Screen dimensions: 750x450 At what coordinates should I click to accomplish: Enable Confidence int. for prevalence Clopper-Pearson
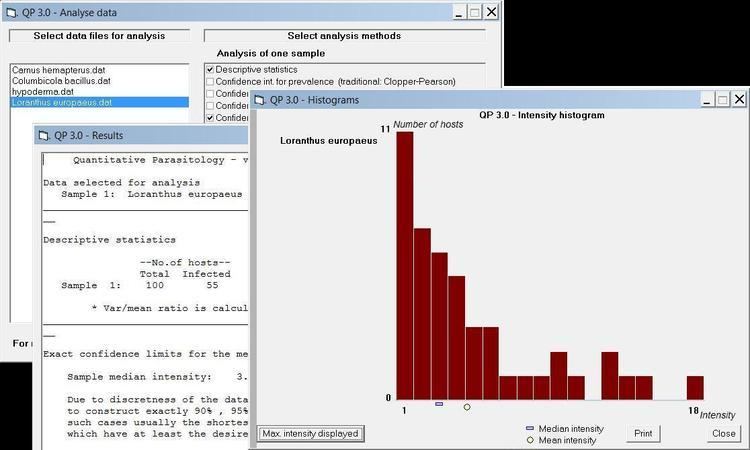point(209,81)
